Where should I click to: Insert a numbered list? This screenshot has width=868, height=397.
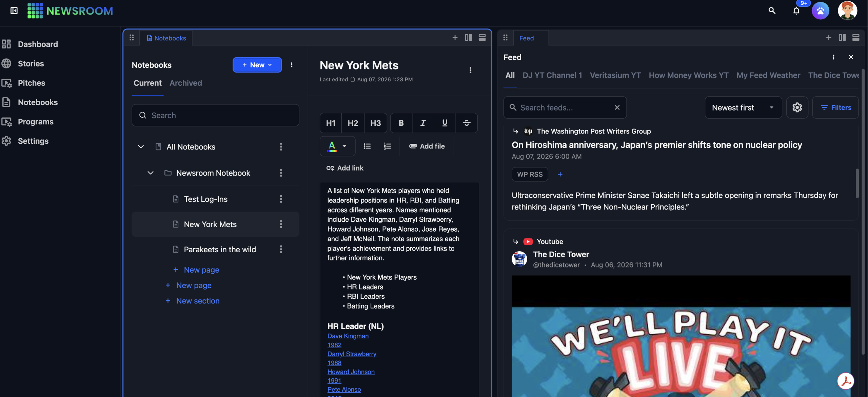(x=387, y=146)
